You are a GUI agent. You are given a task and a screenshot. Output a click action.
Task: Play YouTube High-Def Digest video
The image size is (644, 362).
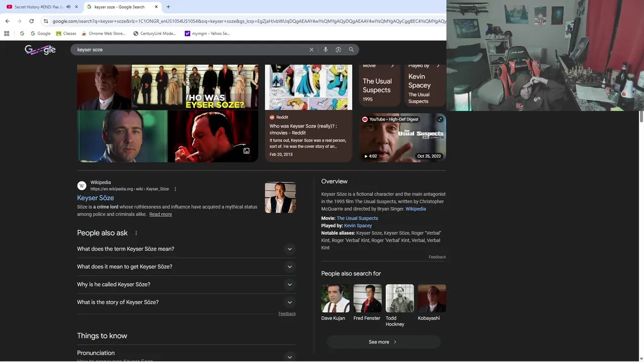coord(403,137)
